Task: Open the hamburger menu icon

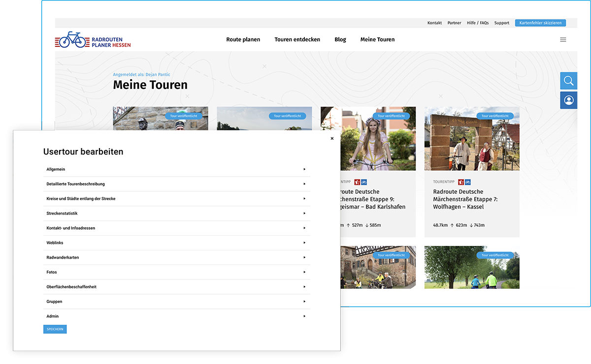Action: (x=563, y=40)
